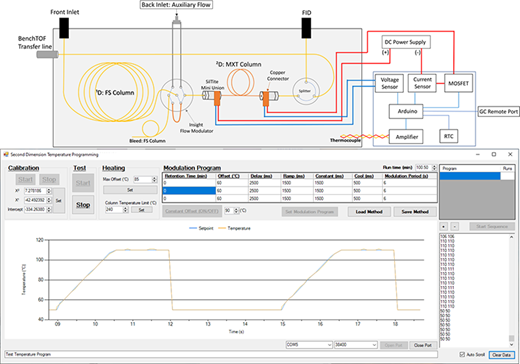520x364 pixels.
Task: Click the Temperature legend entry
Action: (x=234, y=228)
